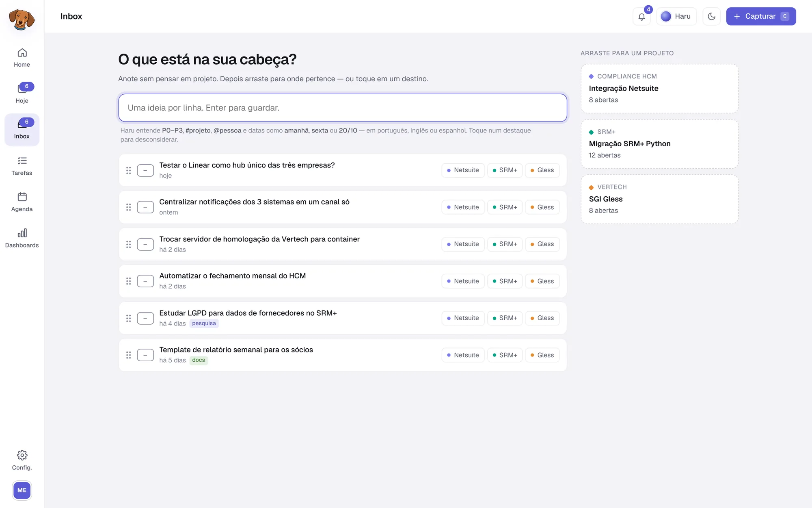The image size is (812, 508).
Task: Click 'Trocar servidor de homologação' title
Action: [x=259, y=239]
